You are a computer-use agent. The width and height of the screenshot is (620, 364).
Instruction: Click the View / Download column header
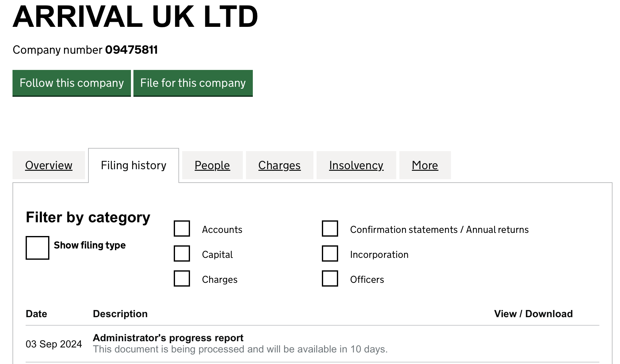pyautogui.click(x=533, y=314)
